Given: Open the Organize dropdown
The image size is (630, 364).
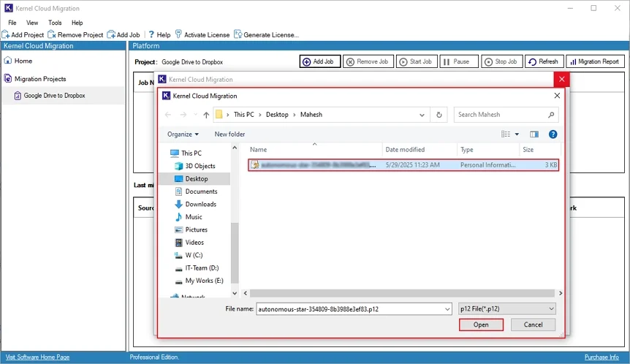Looking at the screenshot, I should click(x=183, y=134).
